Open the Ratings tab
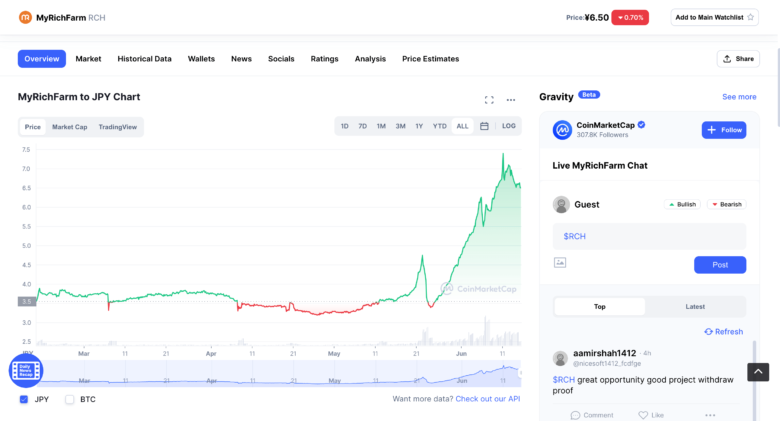780x421 pixels. 324,59
